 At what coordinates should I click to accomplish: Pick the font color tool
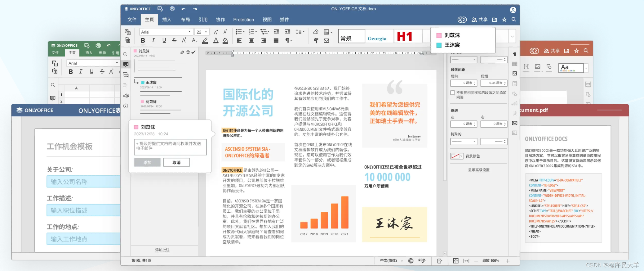(216, 40)
